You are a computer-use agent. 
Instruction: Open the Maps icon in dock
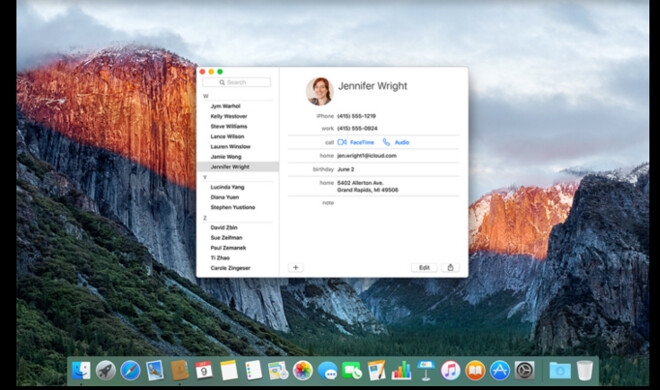coord(278,371)
